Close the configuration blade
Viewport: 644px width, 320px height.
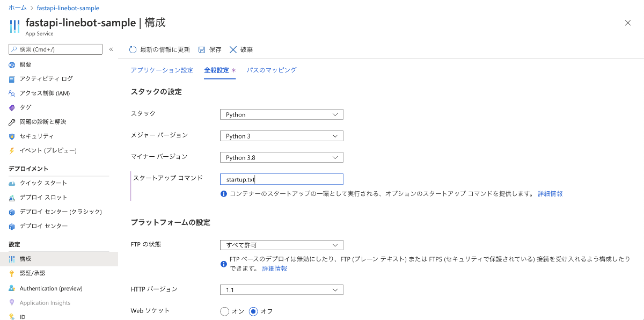628,23
